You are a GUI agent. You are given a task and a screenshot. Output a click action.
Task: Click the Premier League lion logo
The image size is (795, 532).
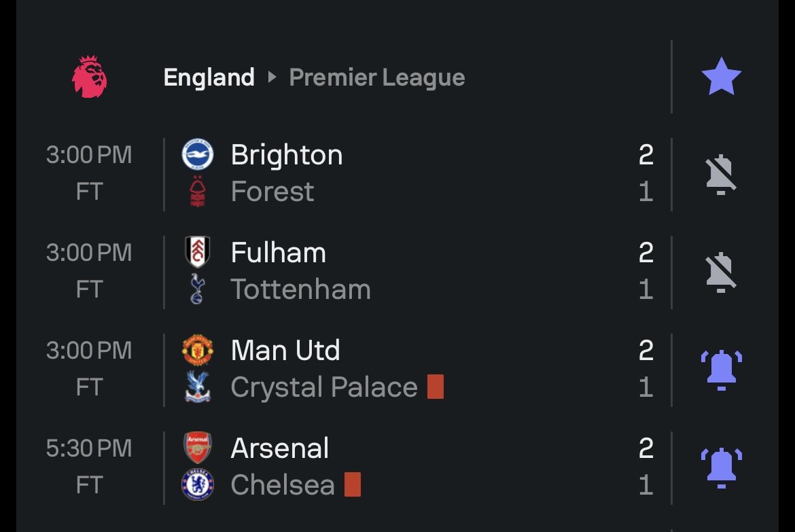(90, 77)
